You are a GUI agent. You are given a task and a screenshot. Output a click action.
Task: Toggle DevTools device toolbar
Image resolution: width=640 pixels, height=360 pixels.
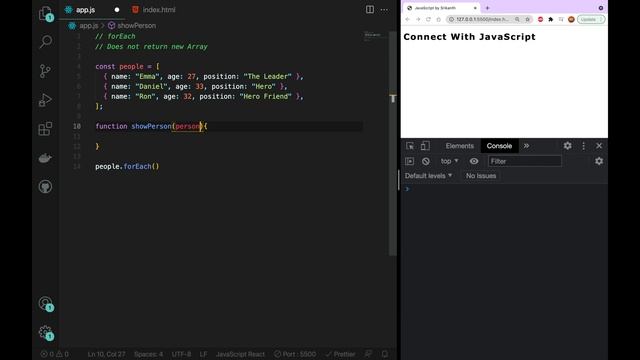tap(425, 146)
